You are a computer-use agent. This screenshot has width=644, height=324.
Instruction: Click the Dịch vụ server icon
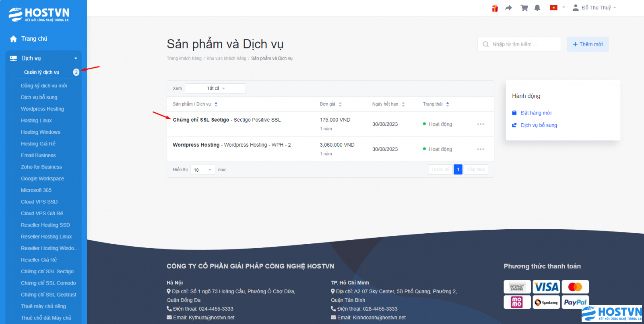point(13,58)
